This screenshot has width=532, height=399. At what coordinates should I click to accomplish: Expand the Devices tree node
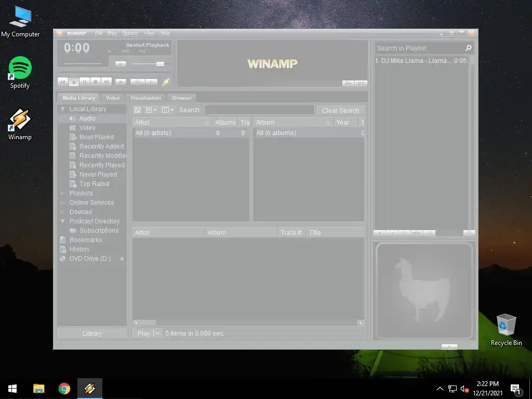pos(62,212)
